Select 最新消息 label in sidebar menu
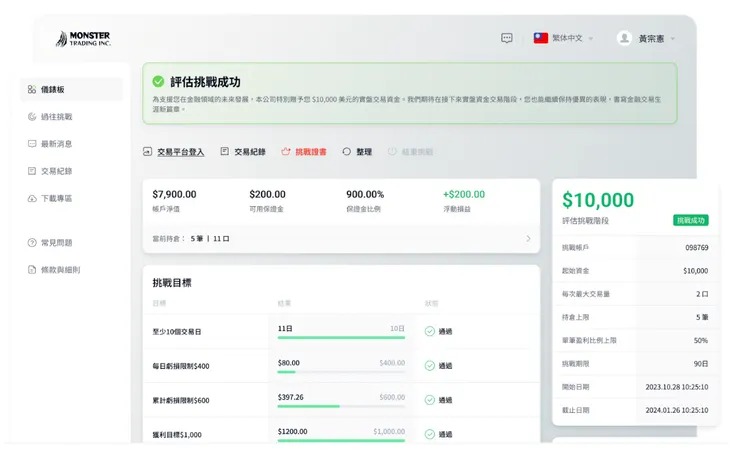The height and width of the screenshot is (457, 740). tap(56, 144)
